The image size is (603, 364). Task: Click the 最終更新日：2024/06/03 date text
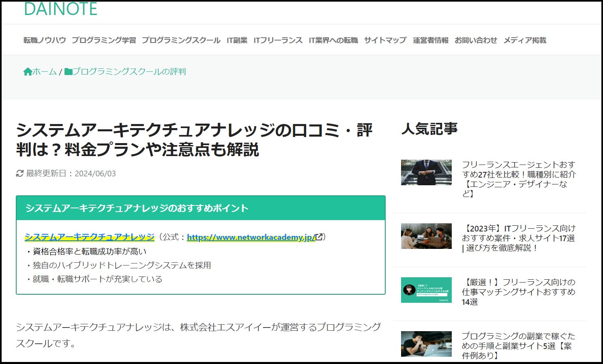(71, 173)
